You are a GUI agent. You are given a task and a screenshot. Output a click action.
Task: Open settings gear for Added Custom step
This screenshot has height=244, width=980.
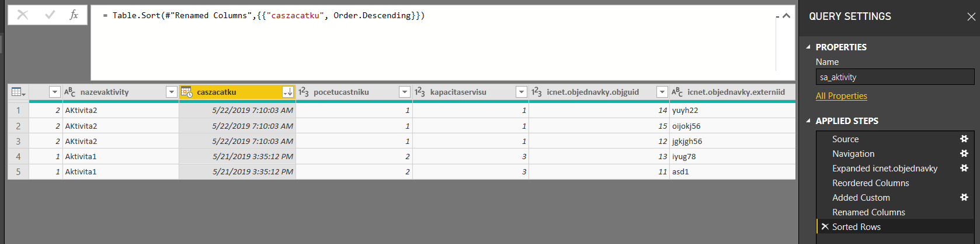tap(964, 197)
